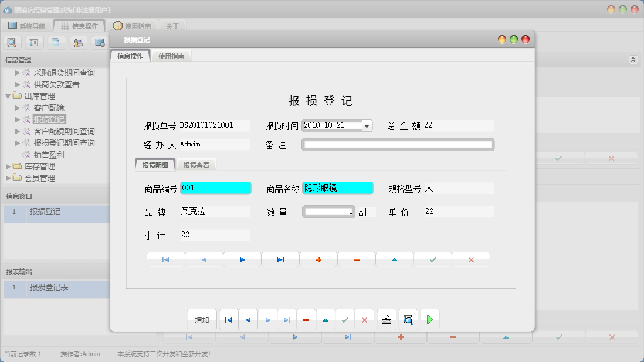Cancel the record with the red cross icon
Screen dimensions: 644x362
(x=470, y=258)
